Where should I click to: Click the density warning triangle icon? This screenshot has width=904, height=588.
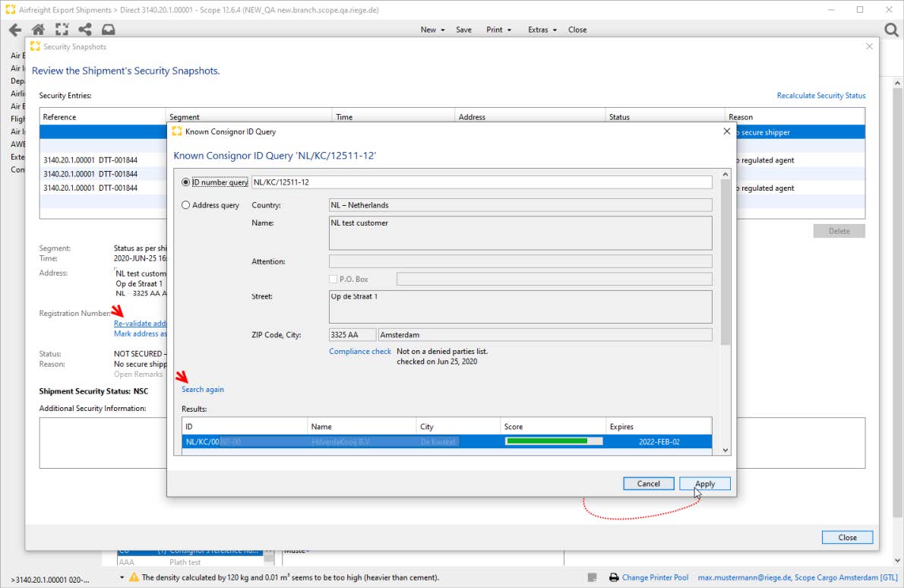(134, 577)
